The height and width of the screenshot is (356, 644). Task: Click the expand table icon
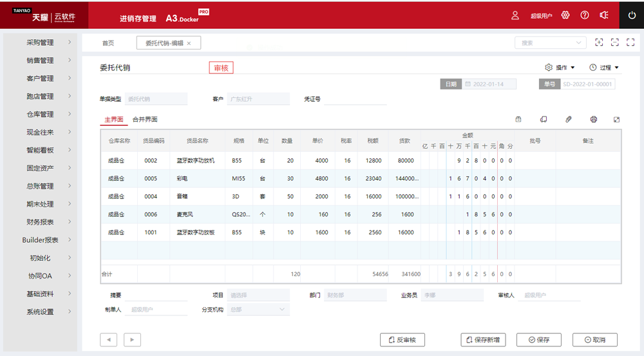click(616, 120)
